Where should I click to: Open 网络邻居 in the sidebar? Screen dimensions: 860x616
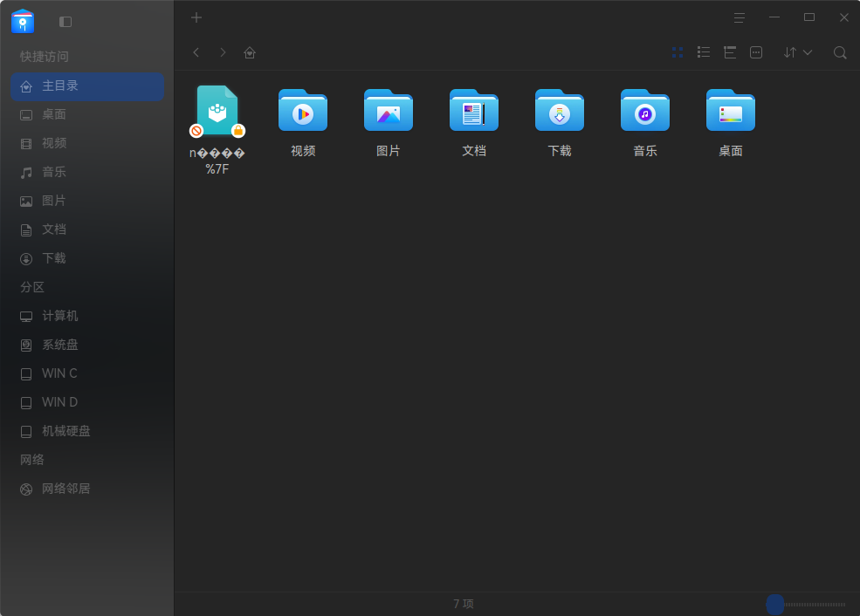click(87, 489)
